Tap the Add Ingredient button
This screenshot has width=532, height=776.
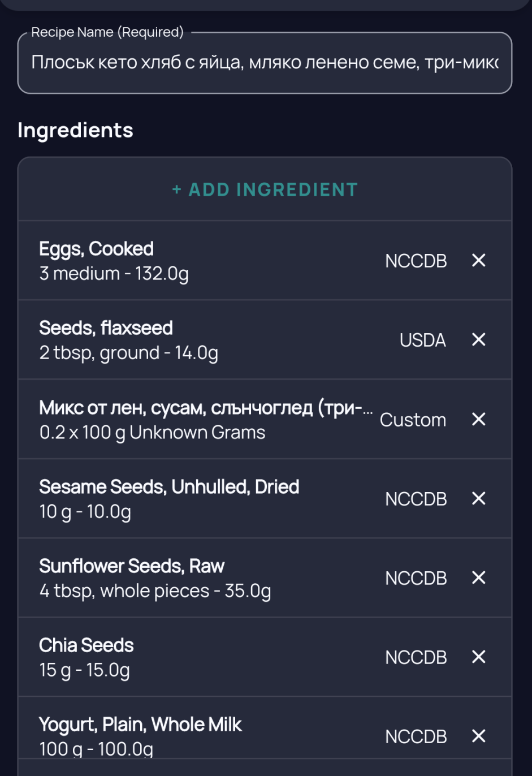click(x=265, y=189)
